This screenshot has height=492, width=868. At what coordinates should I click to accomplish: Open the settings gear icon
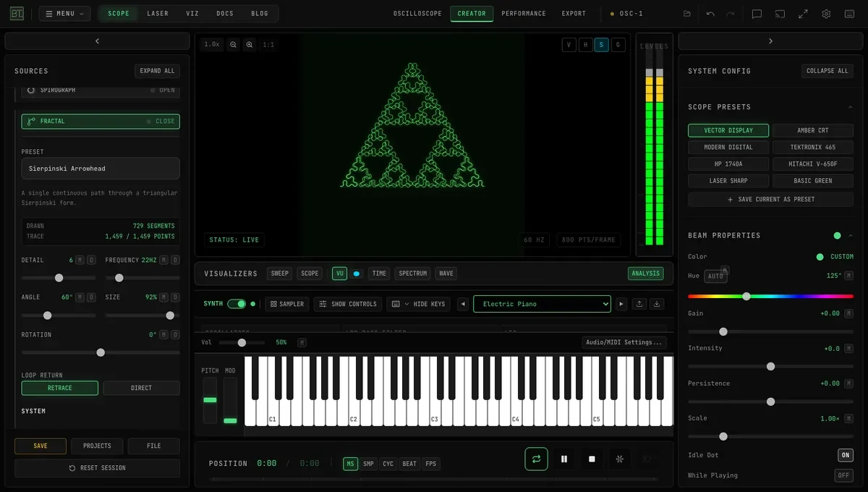pyautogui.click(x=826, y=14)
